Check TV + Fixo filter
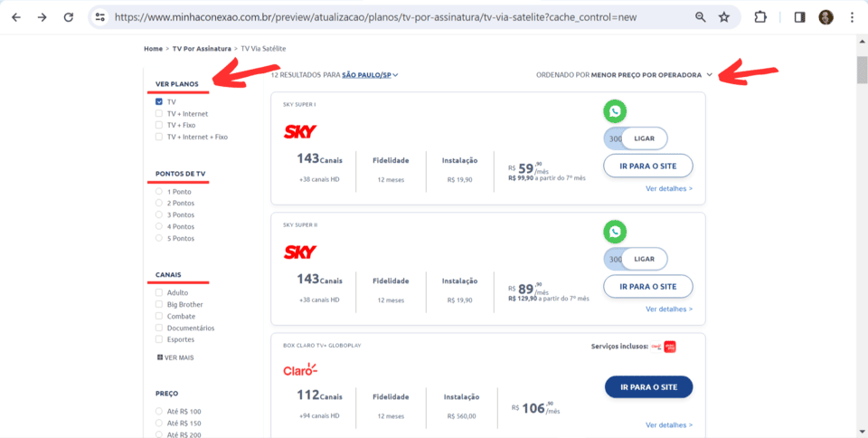This screenshot has height=438, width=868. tap(159, 125)
